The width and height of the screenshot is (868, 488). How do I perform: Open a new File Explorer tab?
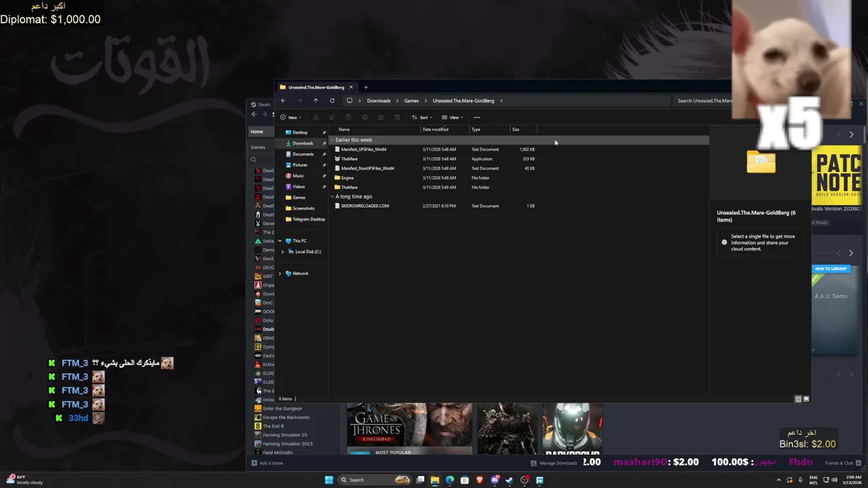(x=366, y=87)
